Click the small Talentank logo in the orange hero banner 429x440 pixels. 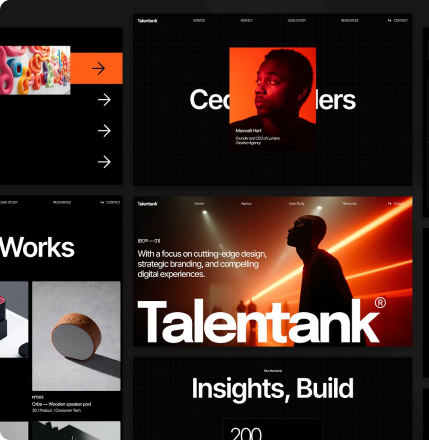(148, 204)
